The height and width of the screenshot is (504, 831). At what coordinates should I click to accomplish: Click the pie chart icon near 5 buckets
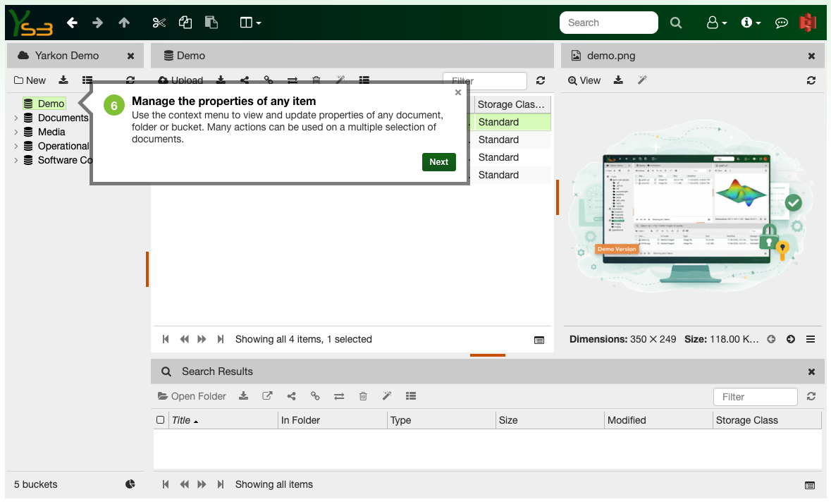coord(130,484)
